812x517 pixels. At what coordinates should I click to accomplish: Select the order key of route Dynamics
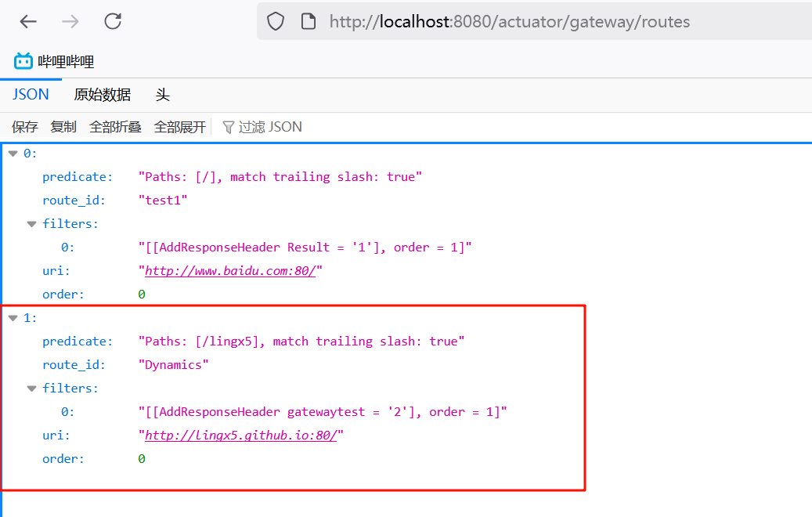pos(63,459)
